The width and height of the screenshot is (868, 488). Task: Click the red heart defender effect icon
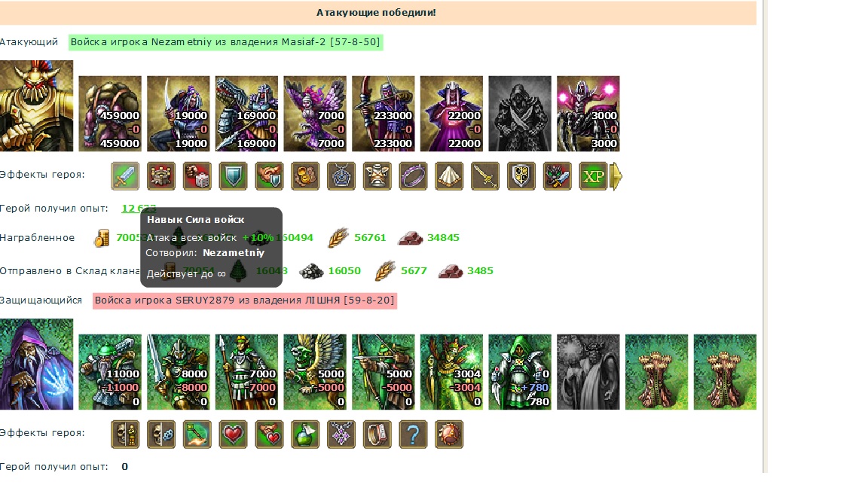[233, 435]
